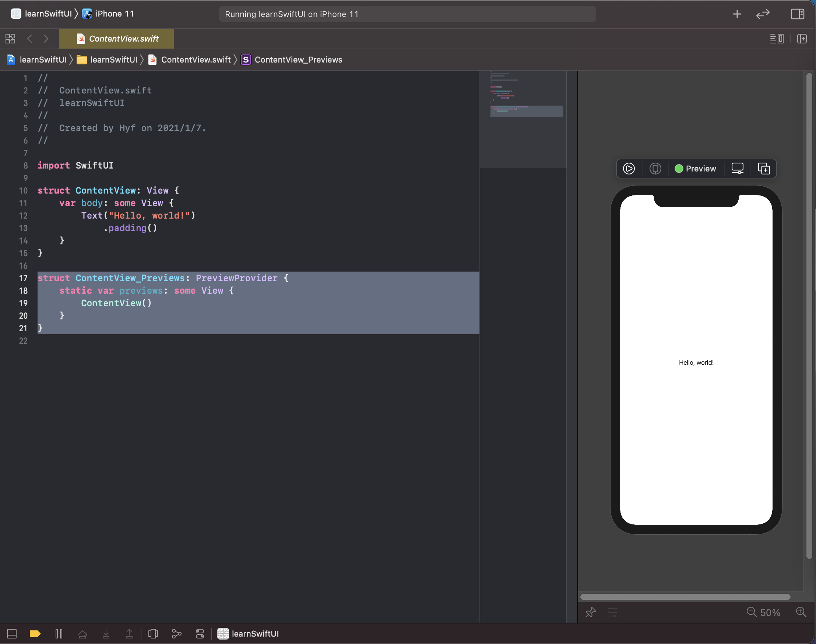The height and width of the screenshot is (644, 816).
Task: Click ContentView_Previews in jump bar
Action: pos(298,60)
